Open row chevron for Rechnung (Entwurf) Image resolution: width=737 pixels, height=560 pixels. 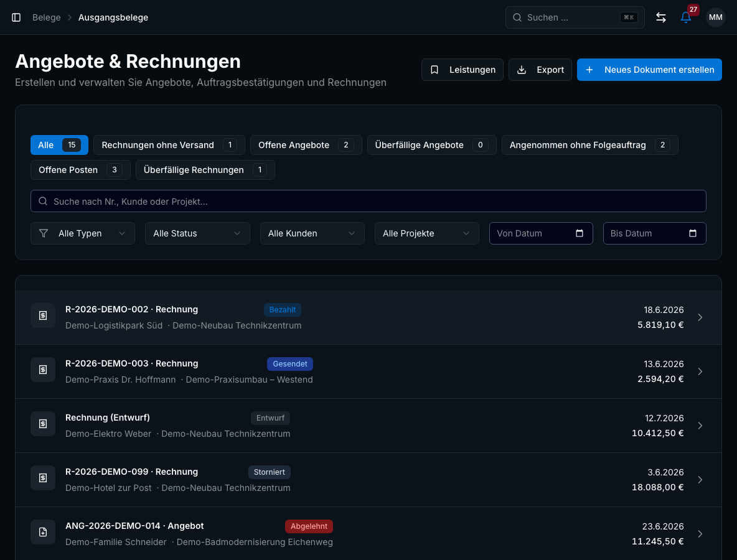(700, 426)
